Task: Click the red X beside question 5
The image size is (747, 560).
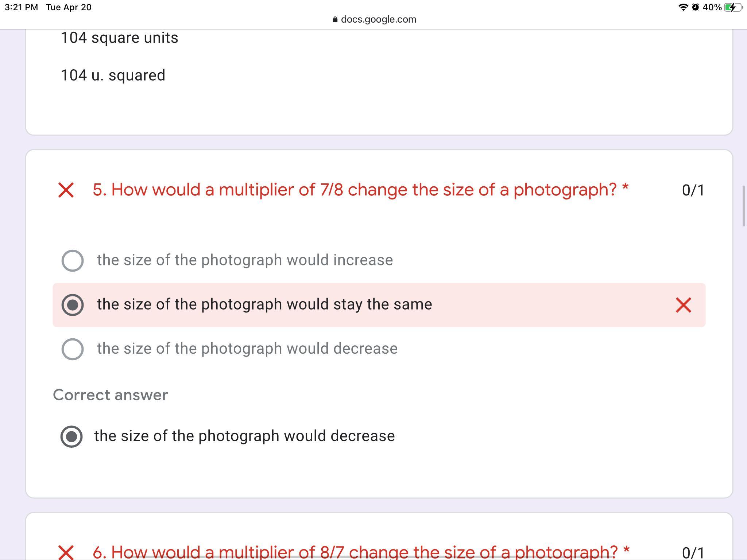Action: (x=66, y=190)
